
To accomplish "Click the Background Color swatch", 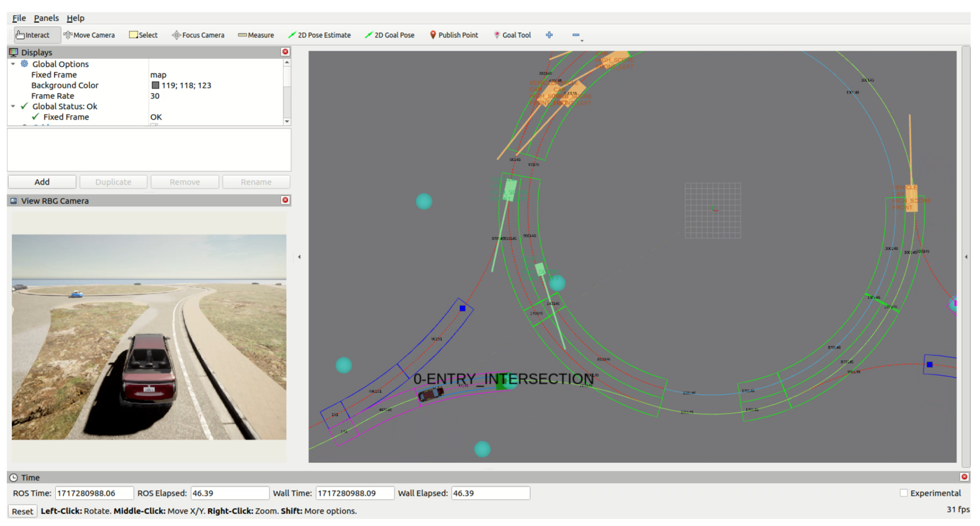I will (155, 85).
